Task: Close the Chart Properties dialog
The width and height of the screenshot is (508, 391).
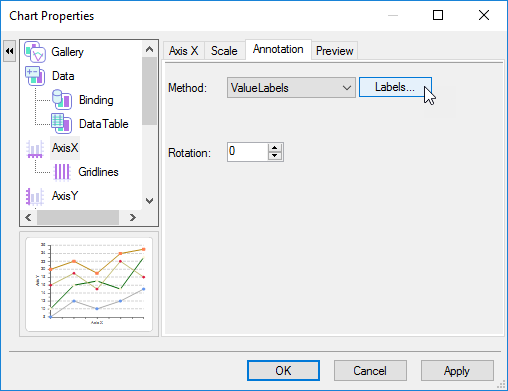Action: (x=484, y=15)
